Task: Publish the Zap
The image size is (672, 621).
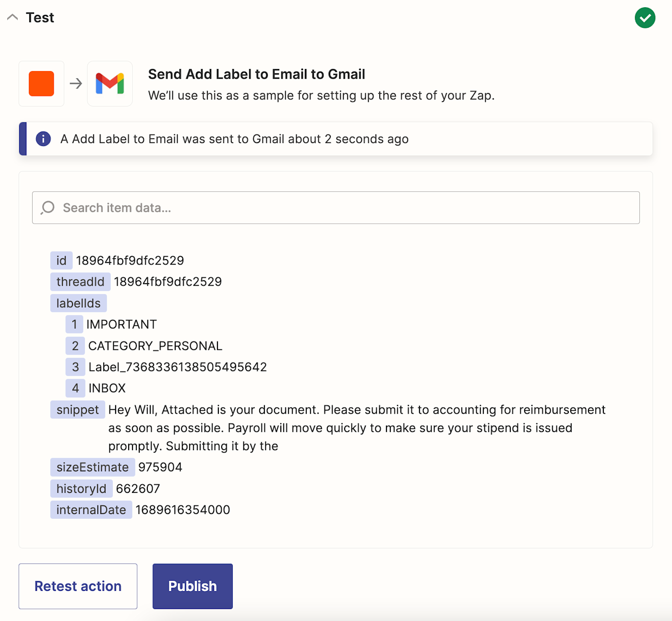Action: tap(192, 586)
